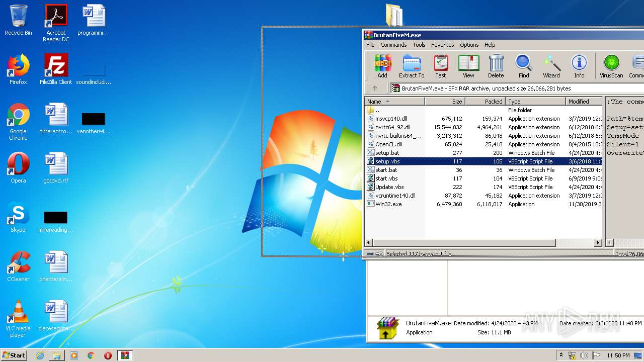Open the phentermin document on desktop

tap(56, 266)
